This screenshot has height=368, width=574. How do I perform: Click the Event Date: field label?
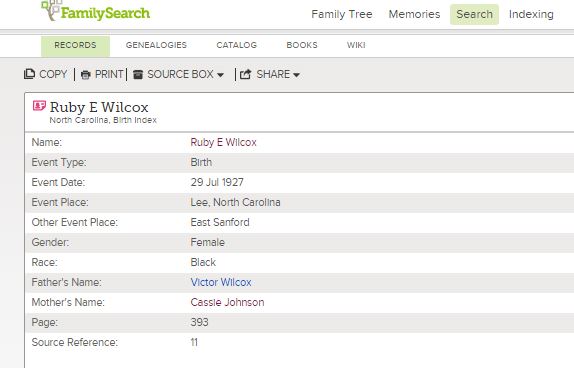click(58, 182)
